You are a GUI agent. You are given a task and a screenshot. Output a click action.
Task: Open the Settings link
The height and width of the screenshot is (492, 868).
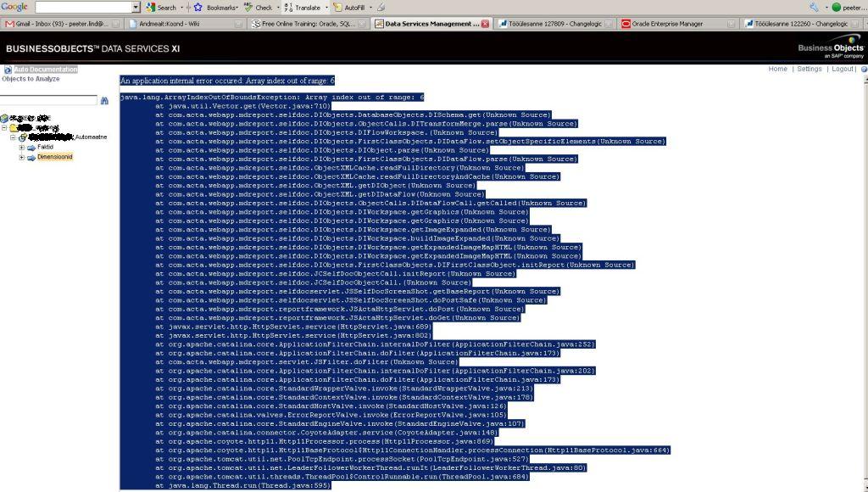point(810,70)
